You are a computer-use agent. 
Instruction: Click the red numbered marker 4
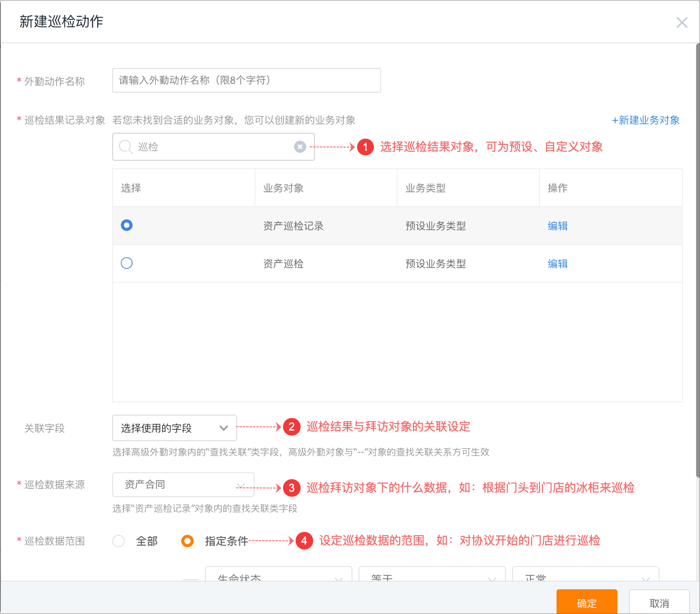tap(304, 541)
